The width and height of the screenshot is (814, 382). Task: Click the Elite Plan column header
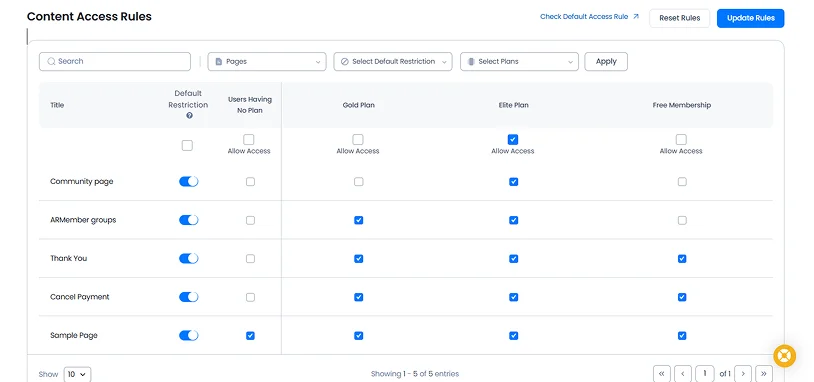(513, 105)
